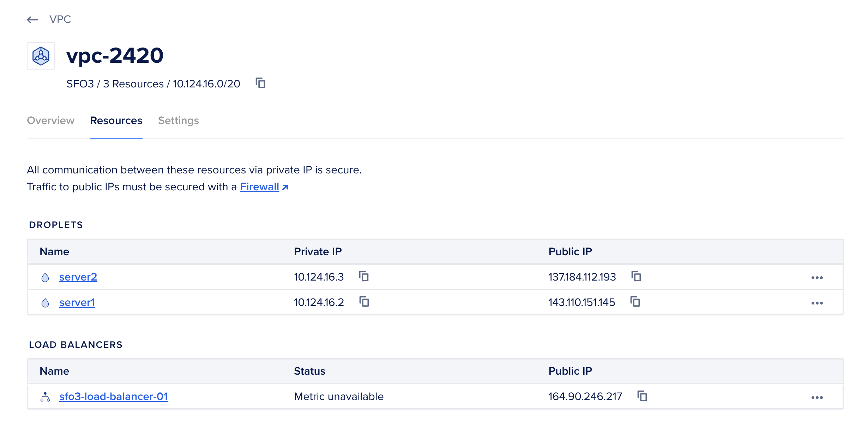Copy server1 public IP 143.110.151.145

tap(635, 302)
